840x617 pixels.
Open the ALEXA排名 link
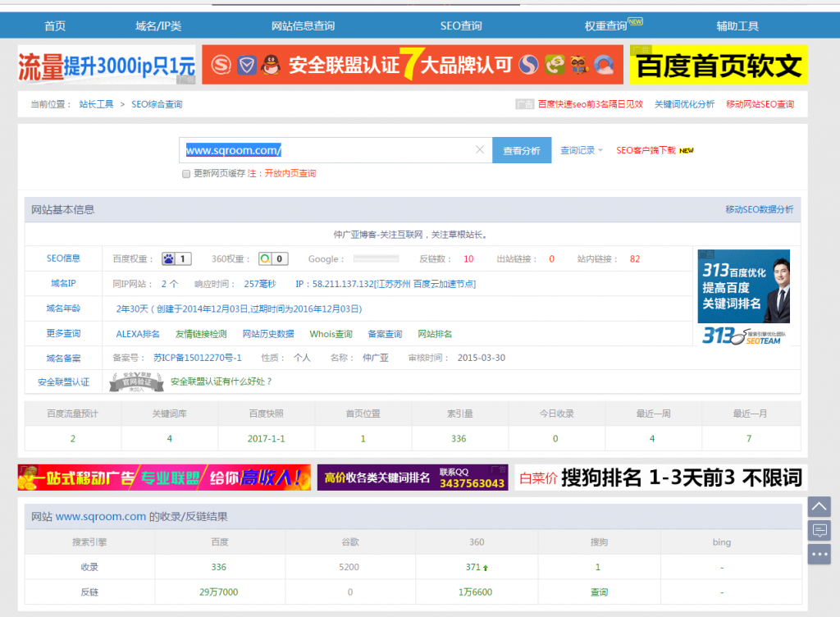(x=138, y=334)
